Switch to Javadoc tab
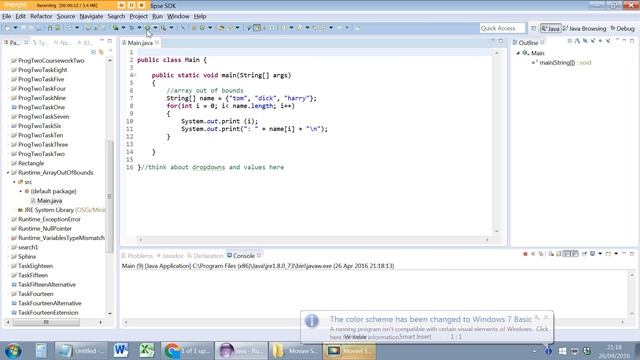The height and width of the screenshot is (360, 640). [170, 256]
